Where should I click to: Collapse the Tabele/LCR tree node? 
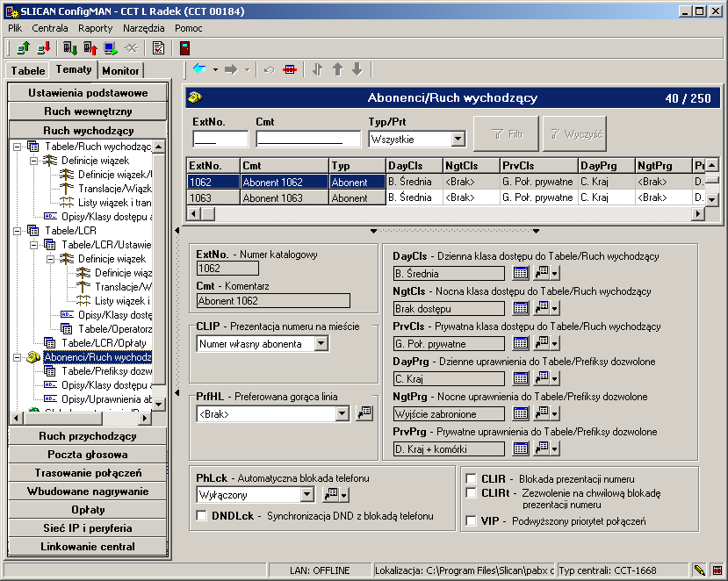pyautogui.click(x=18, y=231)
